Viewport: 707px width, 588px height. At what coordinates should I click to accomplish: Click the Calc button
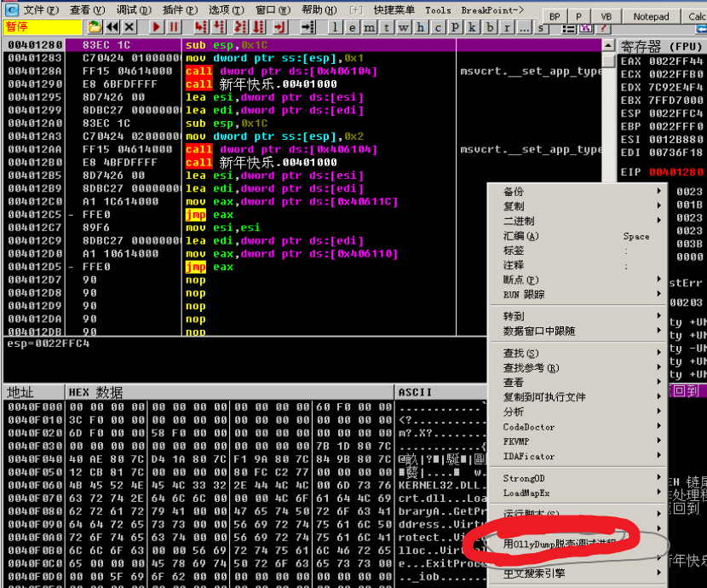coord(696,16)
